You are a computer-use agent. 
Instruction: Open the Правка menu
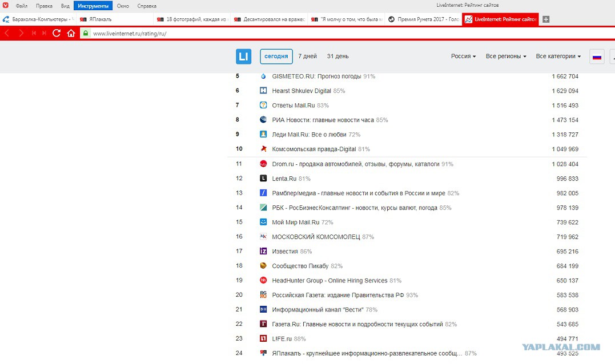coord(44,6)
